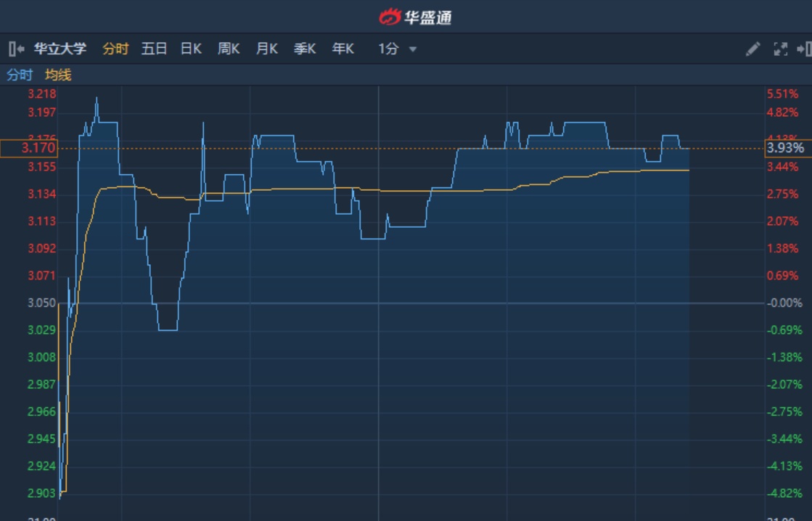Select the 分时 chart tab
Image resolution: width=812 pixels, height=521 pixels.
(x=115, y=49)
